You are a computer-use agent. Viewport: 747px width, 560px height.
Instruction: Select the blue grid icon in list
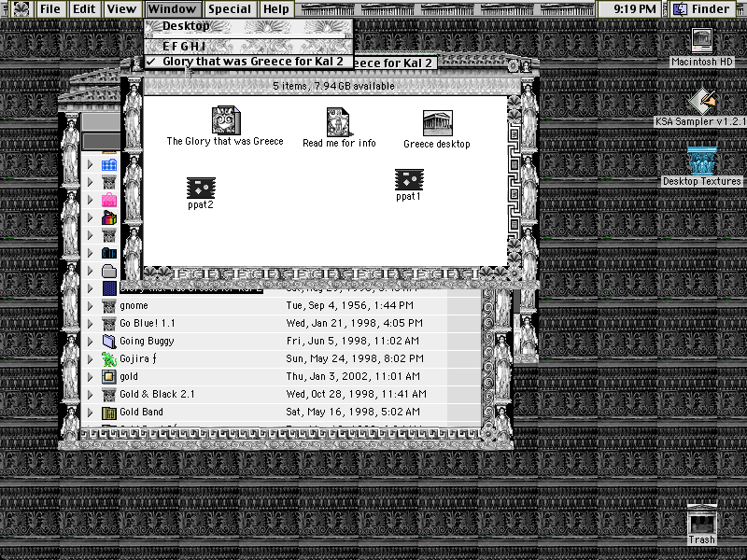[109, 165]
